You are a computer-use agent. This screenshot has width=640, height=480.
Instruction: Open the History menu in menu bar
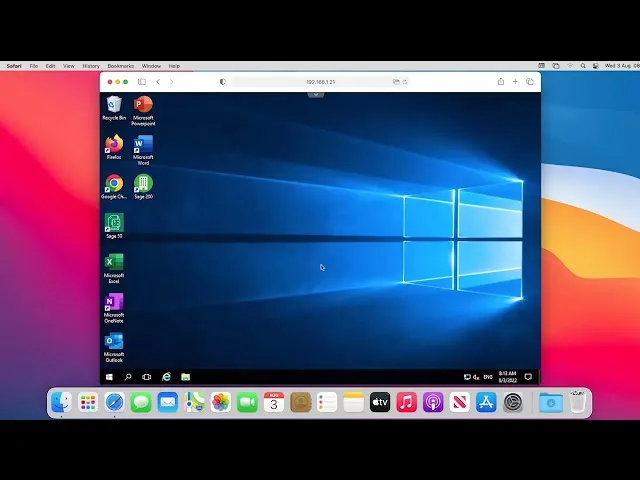pos(91,66)
